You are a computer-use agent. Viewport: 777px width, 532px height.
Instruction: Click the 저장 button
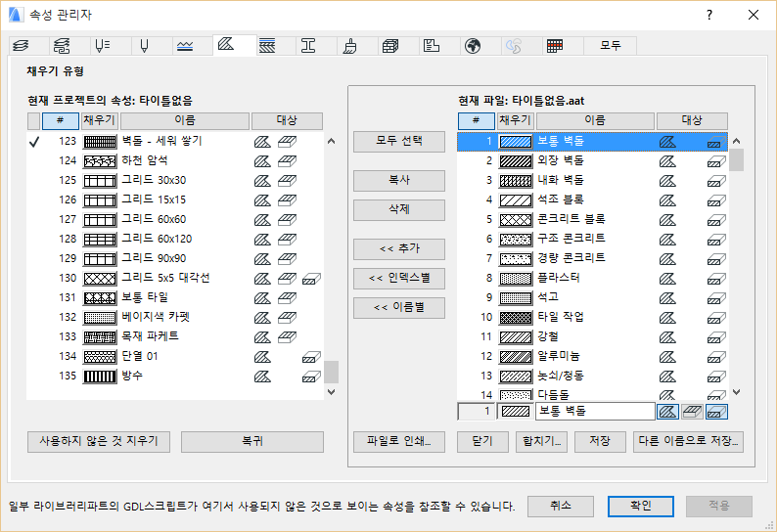click(x=600, y=441)
